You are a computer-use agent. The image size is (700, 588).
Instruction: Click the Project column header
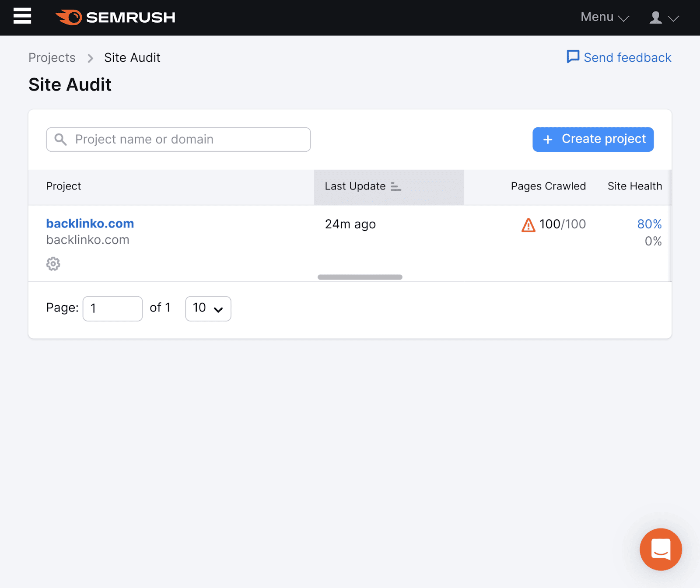63,186
